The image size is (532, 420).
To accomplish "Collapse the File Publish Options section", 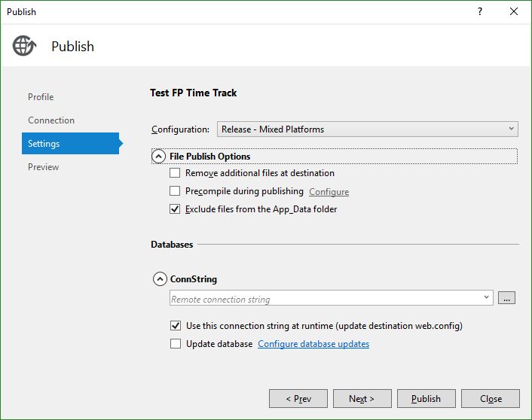I will pos(158,157).
